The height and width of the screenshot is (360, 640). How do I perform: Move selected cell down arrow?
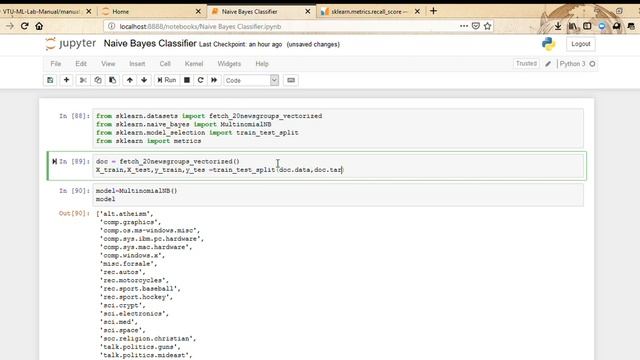click(144, 80)
